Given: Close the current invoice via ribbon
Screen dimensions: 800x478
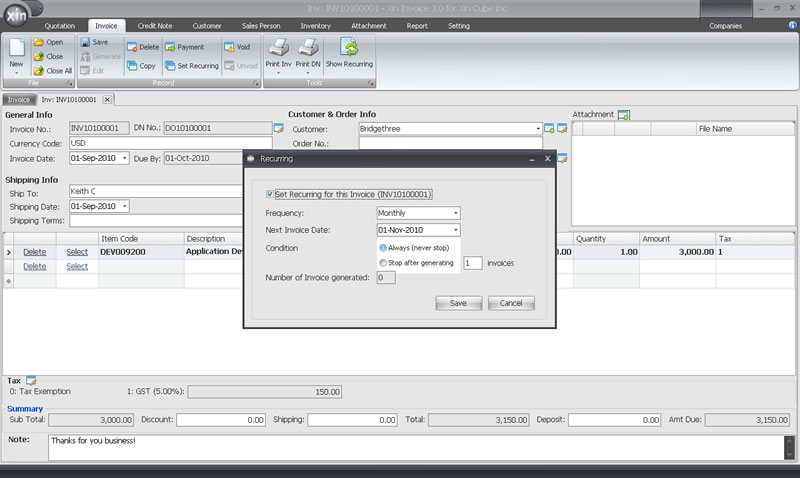Looking at the screenshot, I should coord(48,57).
